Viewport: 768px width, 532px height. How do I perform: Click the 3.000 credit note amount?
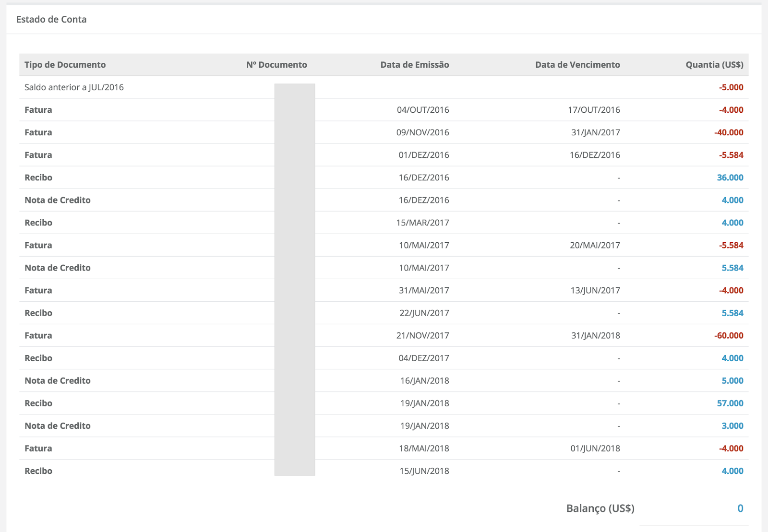pyautogui.click(x=732, y=426)
